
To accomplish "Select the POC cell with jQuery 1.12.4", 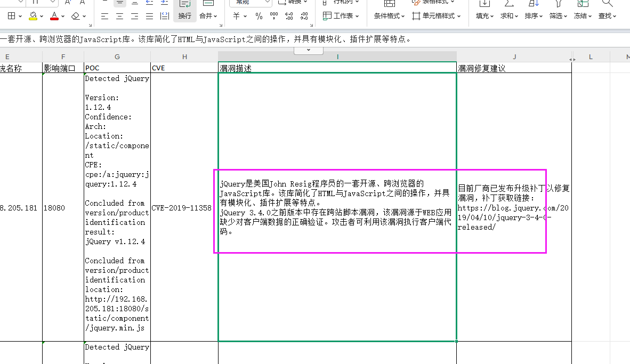I will click(117, 207).
